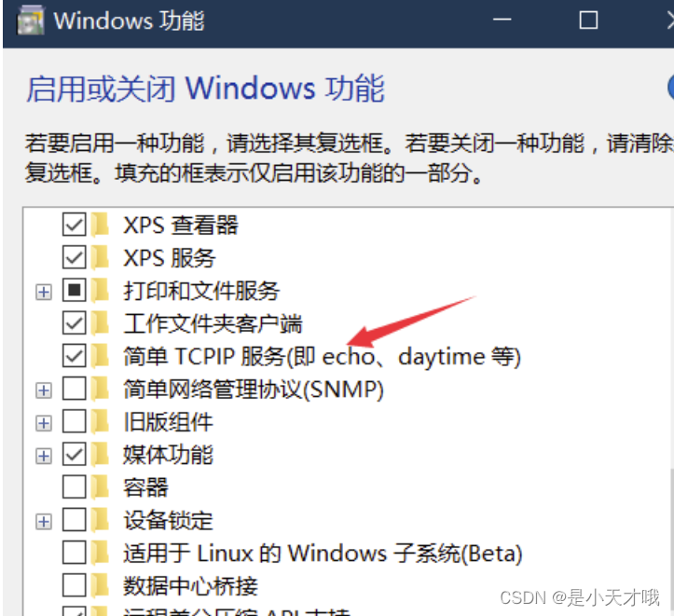Select the 容器 row text
674x616 pixels.
point(145,488)
